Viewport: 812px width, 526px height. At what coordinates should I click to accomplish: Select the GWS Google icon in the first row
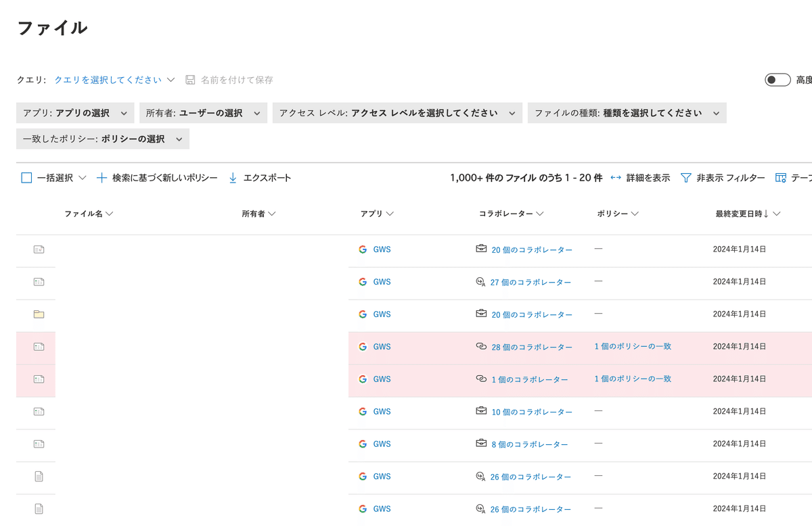[x=363, y=249]
